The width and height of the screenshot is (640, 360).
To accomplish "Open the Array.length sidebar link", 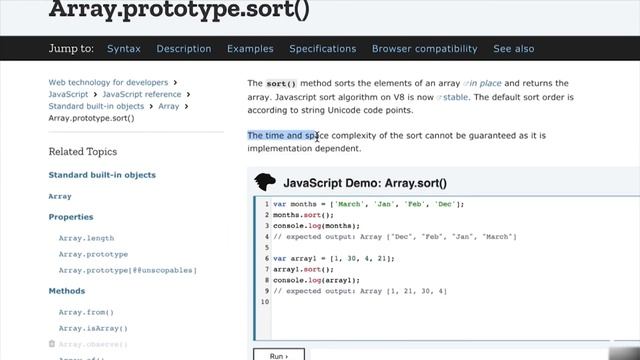I will [x=86, y=238].
